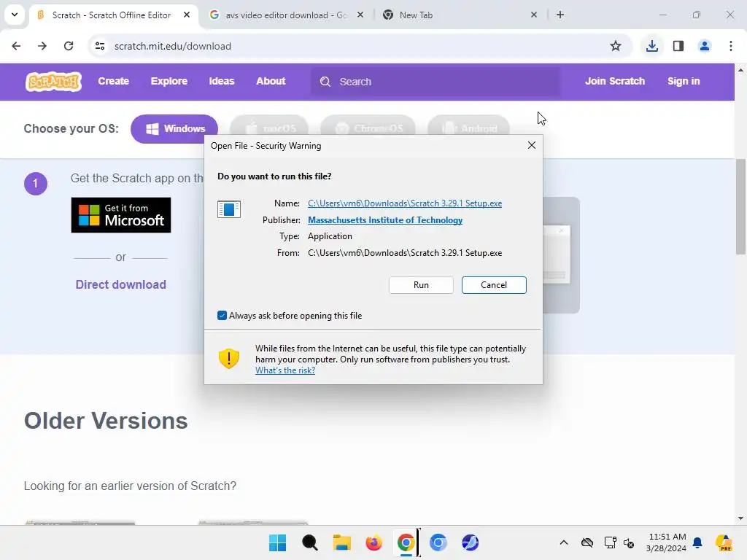Click the page vertical scrollbar thumb

[740, 208]
